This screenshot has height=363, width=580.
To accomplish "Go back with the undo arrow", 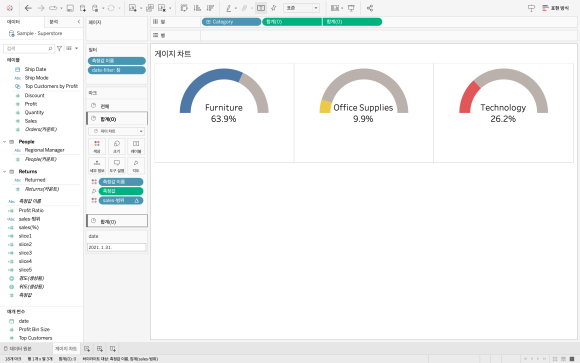I will pyautogui.click(x=28, y=8).
